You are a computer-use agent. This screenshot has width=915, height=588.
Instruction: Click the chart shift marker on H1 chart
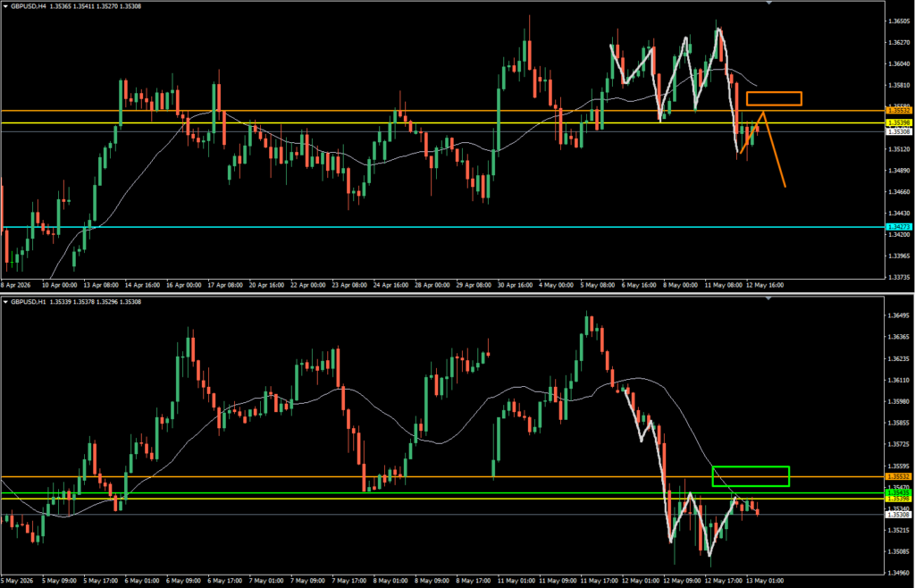click(768, 298)
